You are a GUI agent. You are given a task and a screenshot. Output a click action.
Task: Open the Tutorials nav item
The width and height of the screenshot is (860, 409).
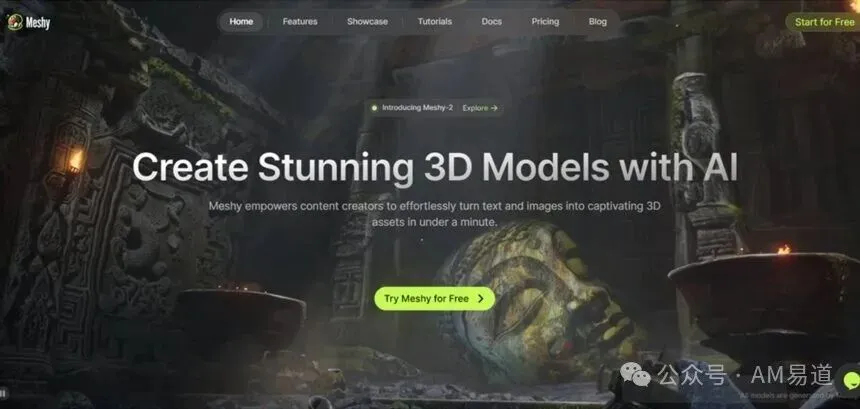tap(435, 22)
